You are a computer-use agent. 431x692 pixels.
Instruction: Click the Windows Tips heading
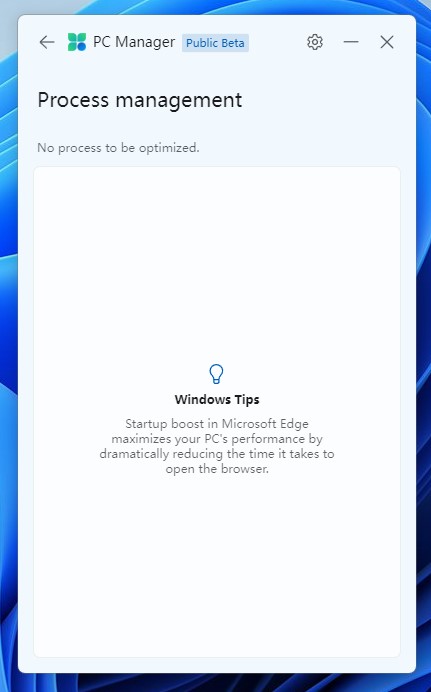[217, 399]
